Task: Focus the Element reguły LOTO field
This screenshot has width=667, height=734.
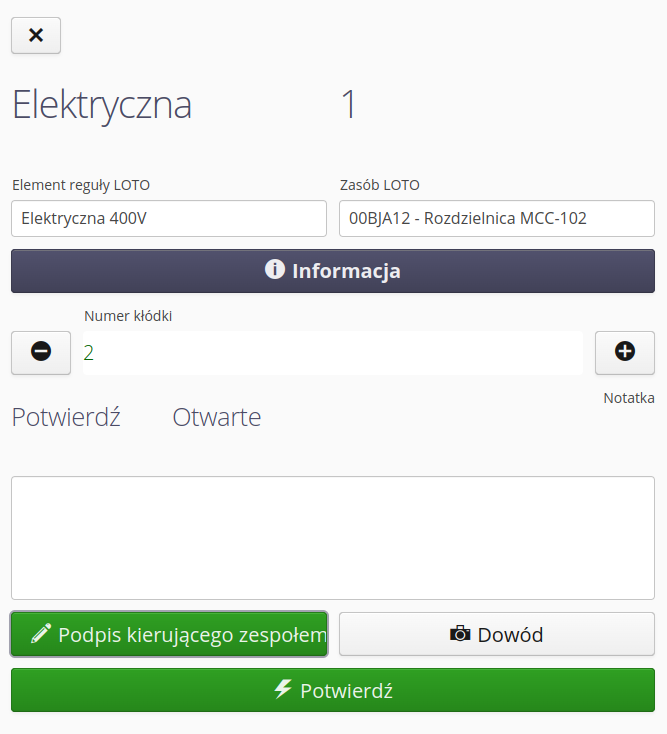Action: 168,218
